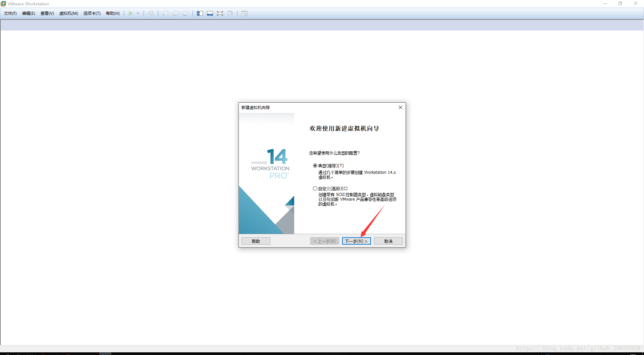
Task: Click the snapshot manager wrench icon
Action: [x=185, y=13]
